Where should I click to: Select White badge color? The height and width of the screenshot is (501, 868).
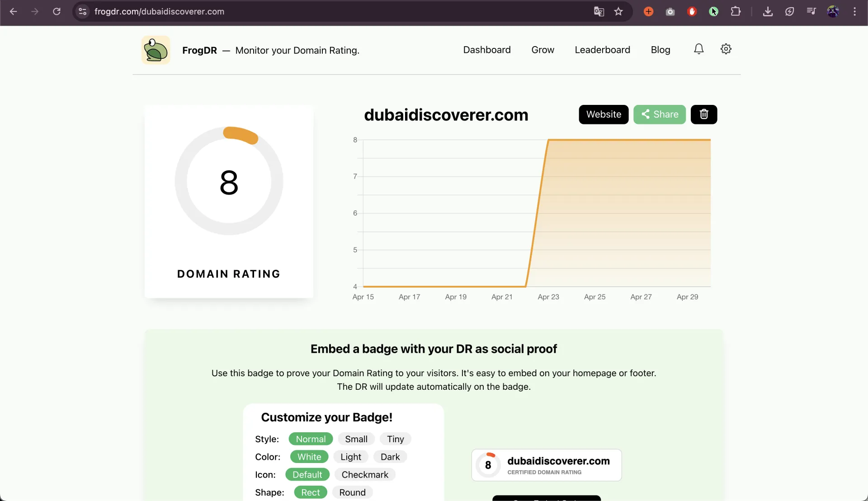click(x=309, y=457)
